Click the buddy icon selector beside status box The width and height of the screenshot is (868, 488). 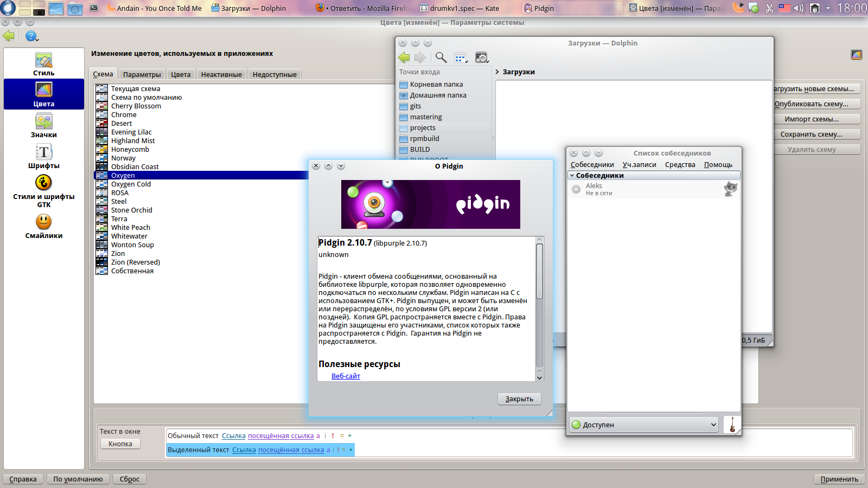(732, 425)
